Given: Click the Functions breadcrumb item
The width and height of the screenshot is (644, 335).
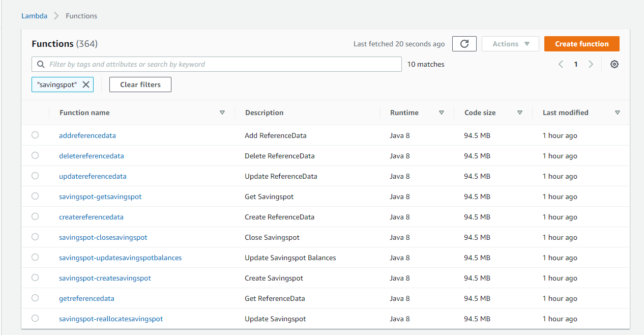Looking at the screenshot, I should [81, 16].
